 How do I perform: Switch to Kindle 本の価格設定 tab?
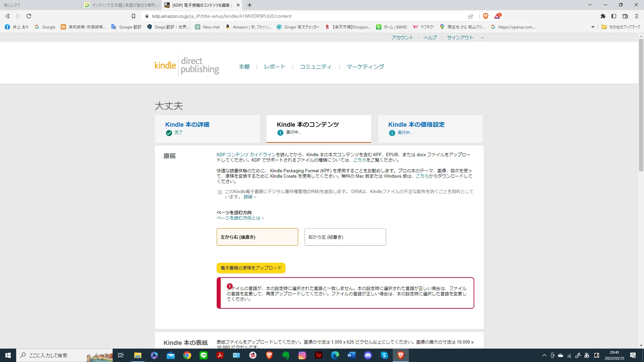[416, 125]
